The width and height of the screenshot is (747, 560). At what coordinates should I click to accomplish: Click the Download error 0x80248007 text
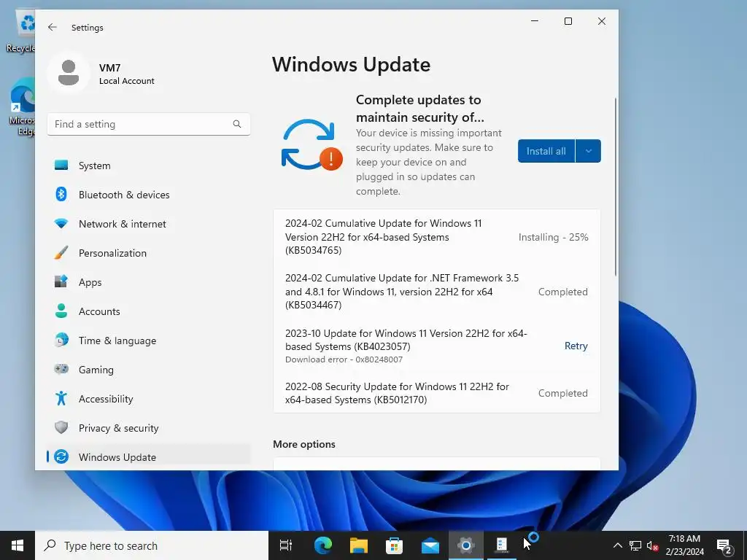(344, 359)
